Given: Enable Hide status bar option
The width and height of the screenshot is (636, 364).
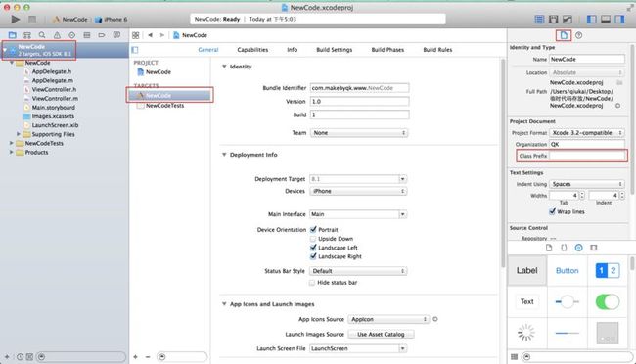Looking at the screenshot, I should click(x=312, y=283).
